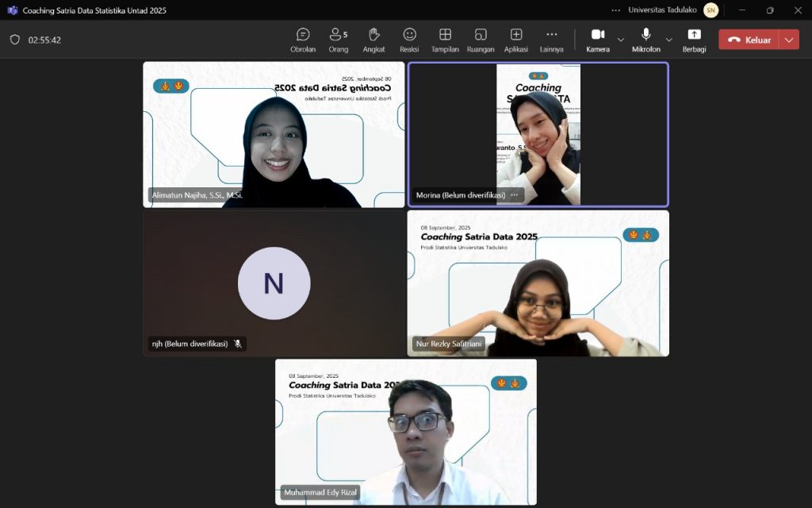Toggle the Kamera on or off

point(598,40)
